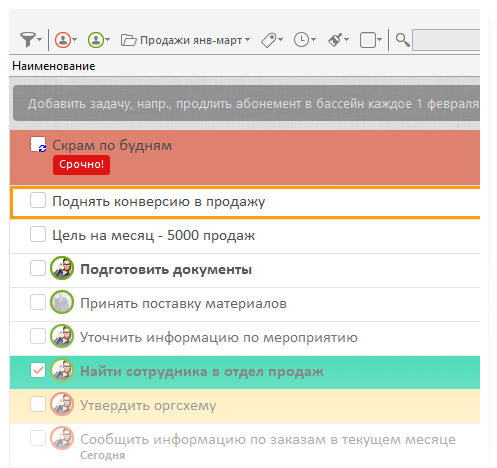Click Наименование column header

pos(54,66)
